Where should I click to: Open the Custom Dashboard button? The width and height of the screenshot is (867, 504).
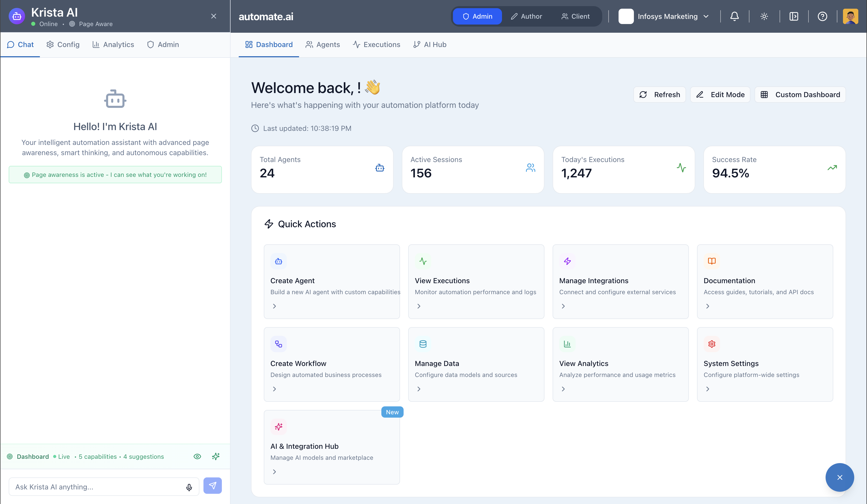(800, 95)
